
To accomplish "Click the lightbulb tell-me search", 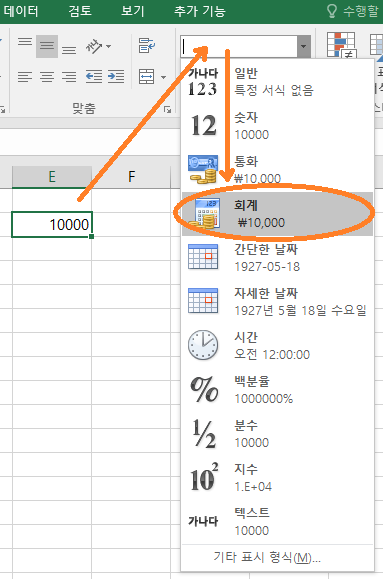I will [353, 11].
